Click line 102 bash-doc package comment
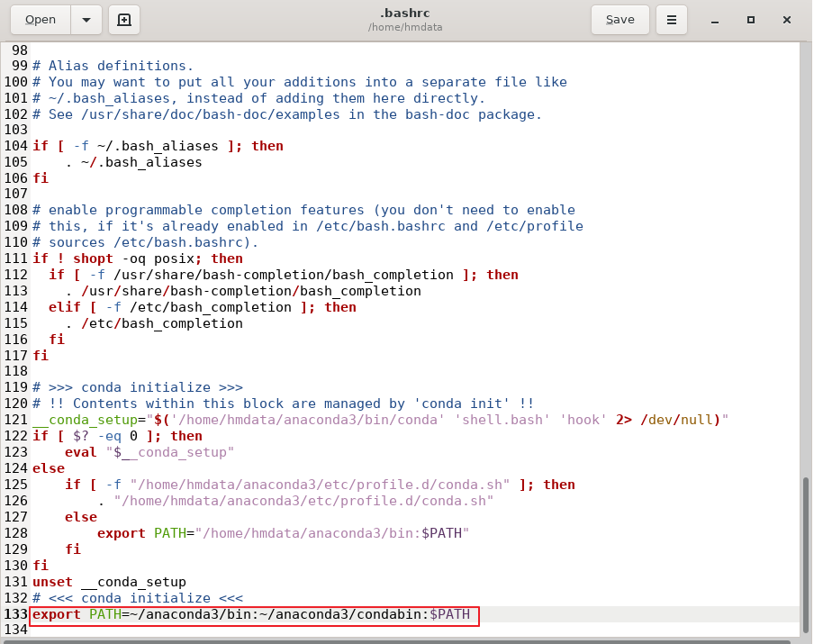 click(287, 114)
